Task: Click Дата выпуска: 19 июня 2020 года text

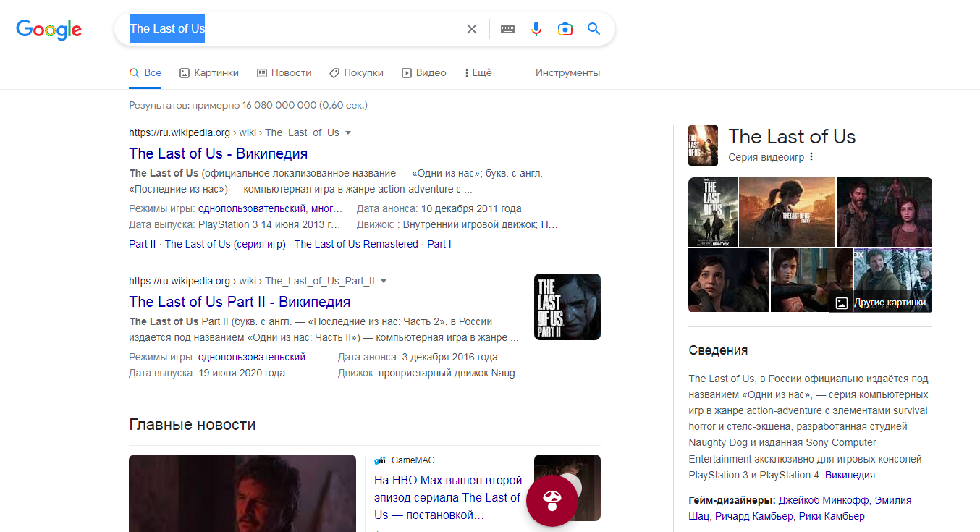Action: (x=207, y=373)
